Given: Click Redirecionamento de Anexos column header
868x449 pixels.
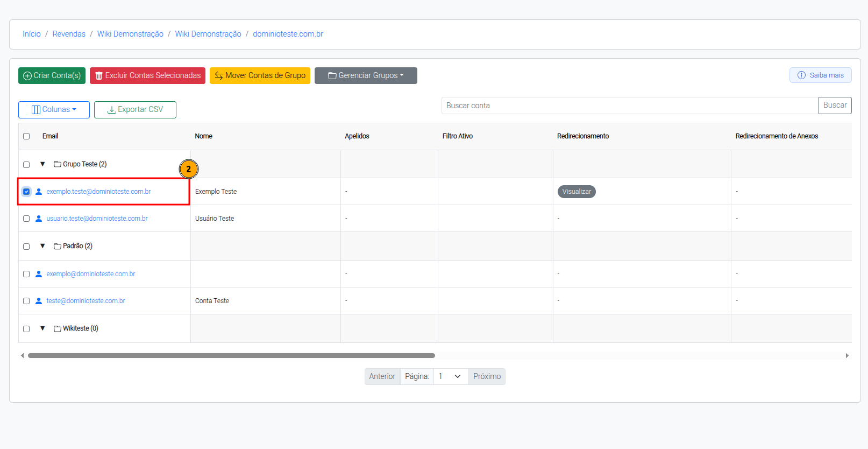Looking at the screenshot, I should (x=777, y=136).
